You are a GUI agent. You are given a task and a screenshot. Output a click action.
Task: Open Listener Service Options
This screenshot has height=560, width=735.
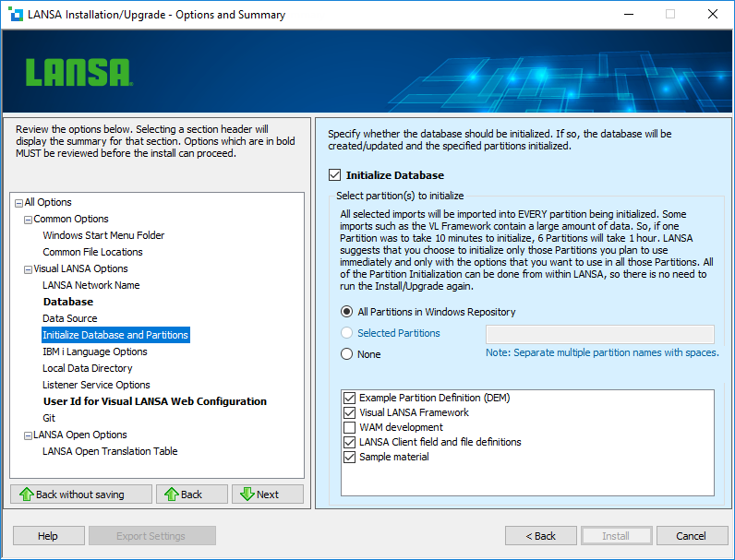(96, 385)
